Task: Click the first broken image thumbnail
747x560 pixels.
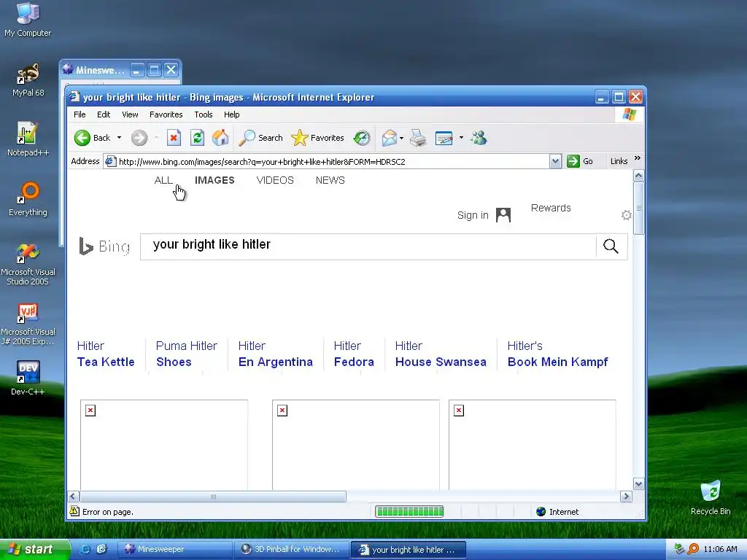Action: (164, 445)
